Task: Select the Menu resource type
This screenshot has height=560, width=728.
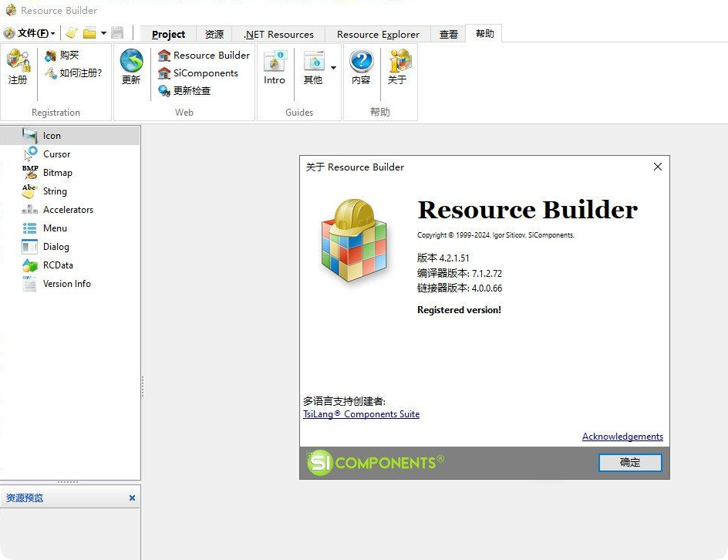Action: 70,228
